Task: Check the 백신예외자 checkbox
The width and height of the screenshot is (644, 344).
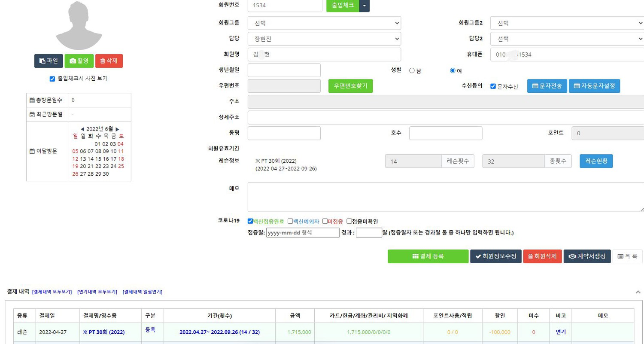Action: [290, 222]
